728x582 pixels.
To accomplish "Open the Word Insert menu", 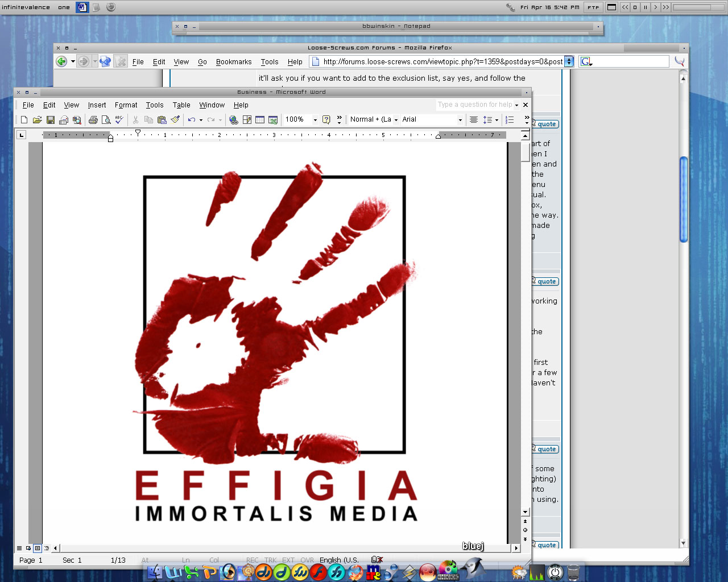I will tap(97, 105).
